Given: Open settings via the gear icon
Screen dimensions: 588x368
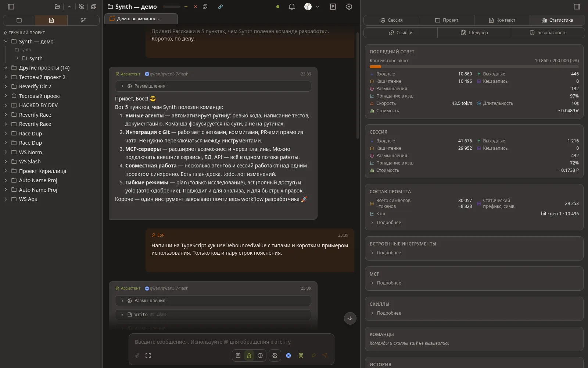Looking at the screenshot, I should 349,7.
